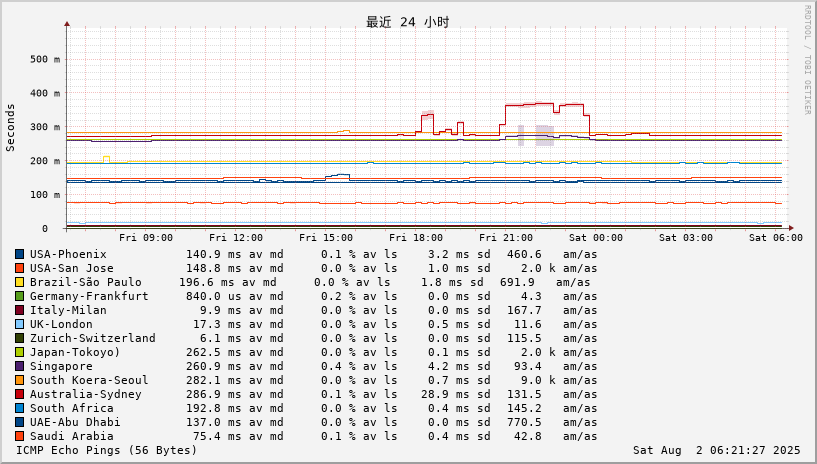Select the South Koera-Seoul legend label
This screenshot has width=817, height=464.
point(89,380)
